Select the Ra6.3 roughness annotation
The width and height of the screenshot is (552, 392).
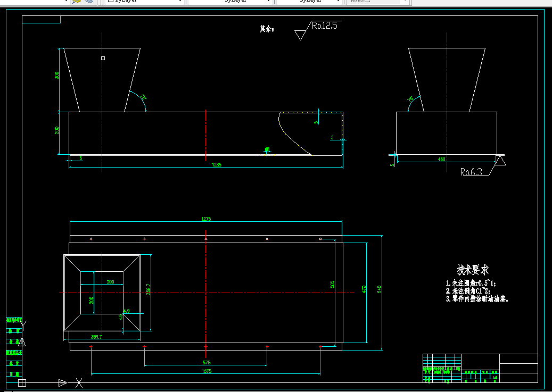(x=471, y=172)
